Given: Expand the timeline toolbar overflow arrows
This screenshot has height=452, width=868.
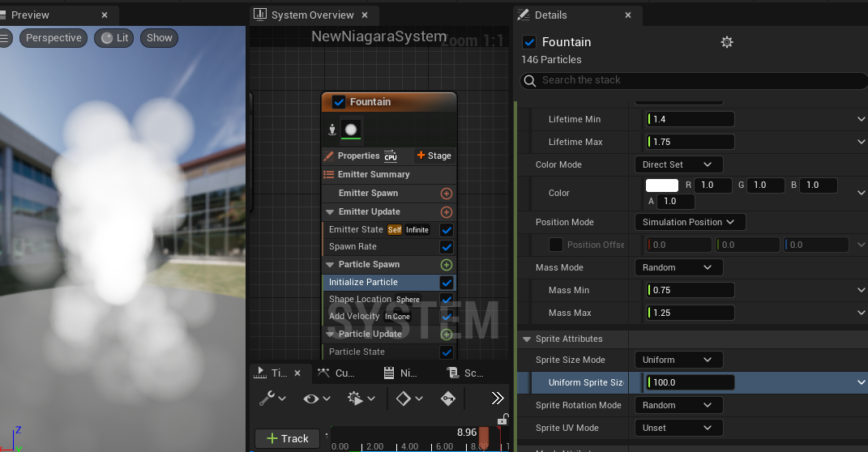Looking at the screenshot, I should click(497, 399).
